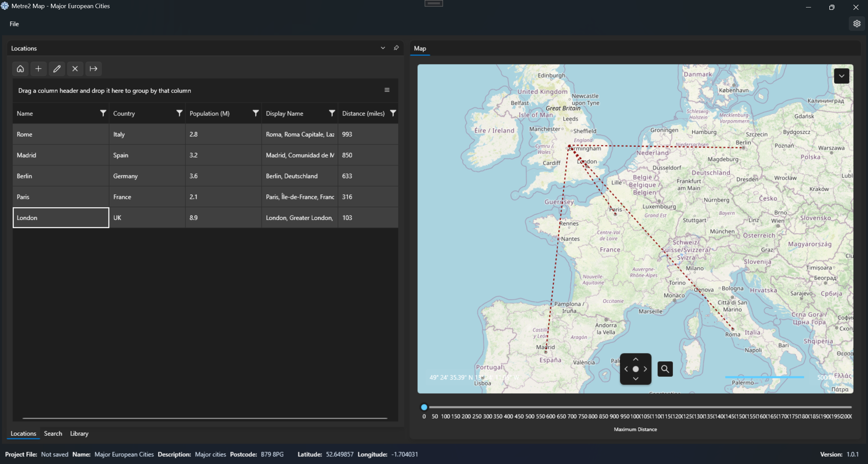868x464 pixels.
Task: Pin the Locations panel using the pin icon
Action: tap(396, 48)
